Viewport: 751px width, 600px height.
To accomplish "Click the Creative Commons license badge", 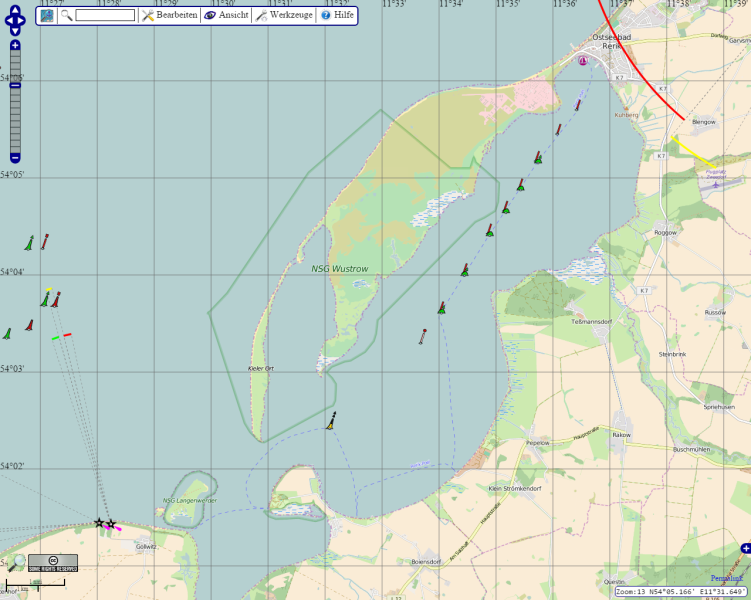I will click(53, 562).
